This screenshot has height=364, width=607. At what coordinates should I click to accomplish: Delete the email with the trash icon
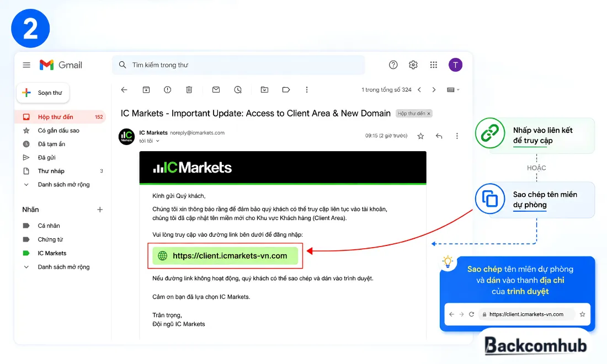pyautogui.click(x=189, y=90)
